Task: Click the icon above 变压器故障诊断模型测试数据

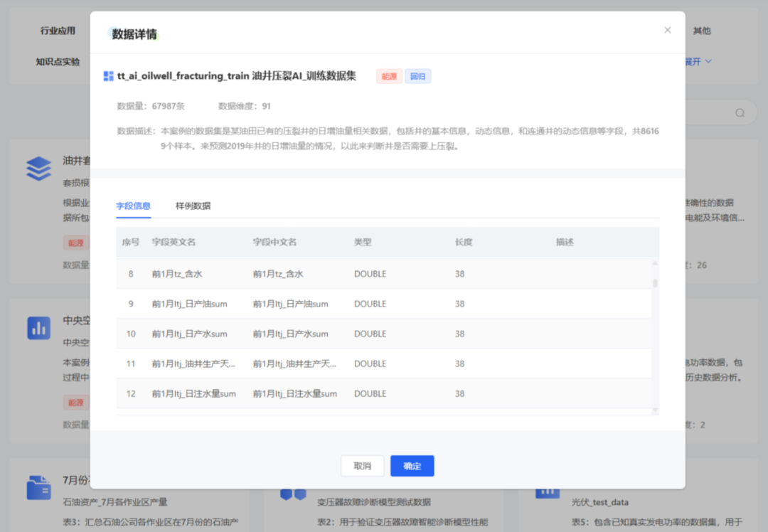Action: (x=293, y=492)
